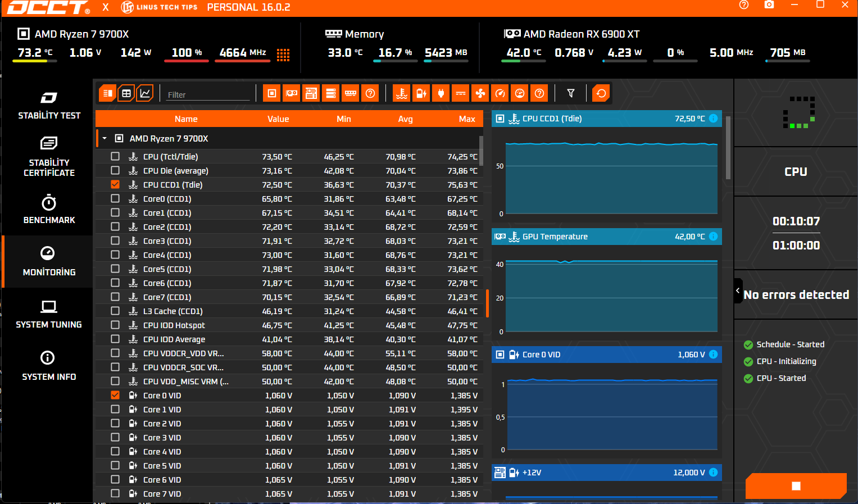
Task: Toggle the fan sensor filter icon
Action: 480,93
